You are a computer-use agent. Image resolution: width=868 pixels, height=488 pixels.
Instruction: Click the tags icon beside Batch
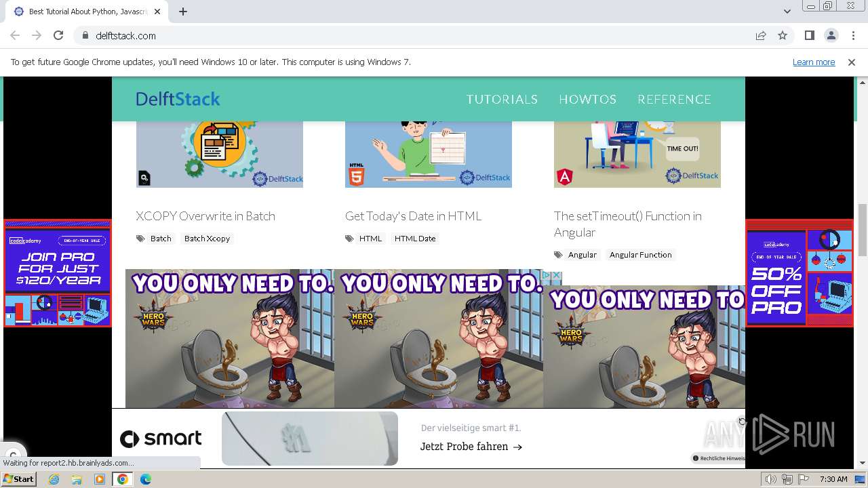click(140, 239)
